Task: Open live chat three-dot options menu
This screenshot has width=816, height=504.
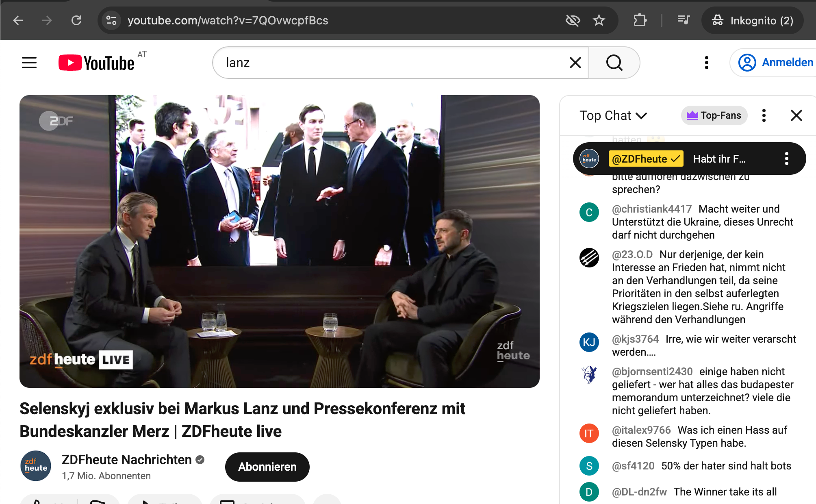Action: (764, 115)
